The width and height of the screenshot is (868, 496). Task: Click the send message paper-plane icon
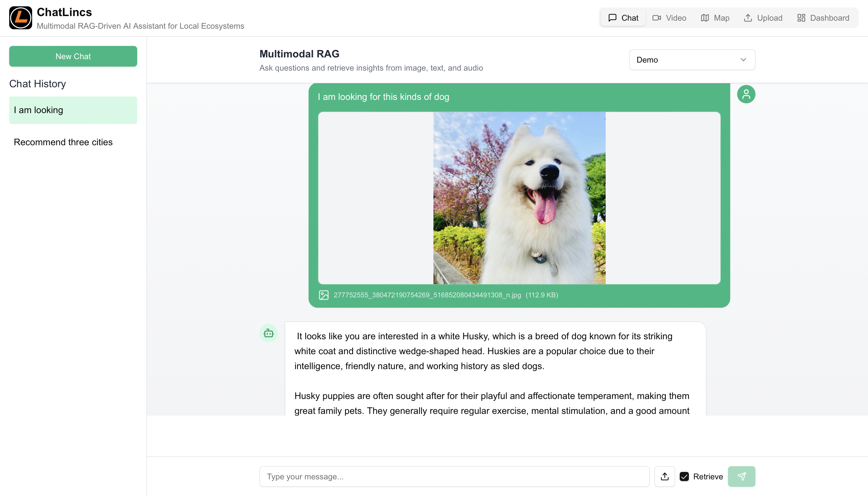[x=741, y=476]
